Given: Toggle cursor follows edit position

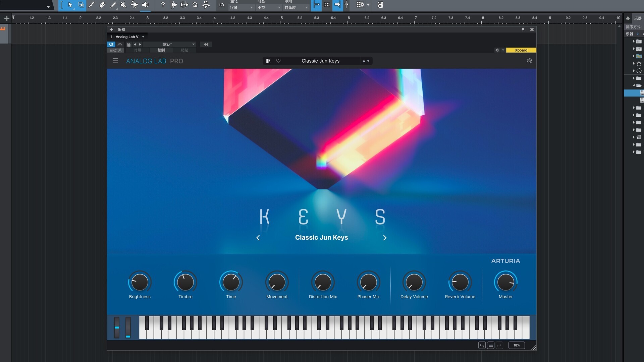Looking at the screenshot, I should click(347, 5).
